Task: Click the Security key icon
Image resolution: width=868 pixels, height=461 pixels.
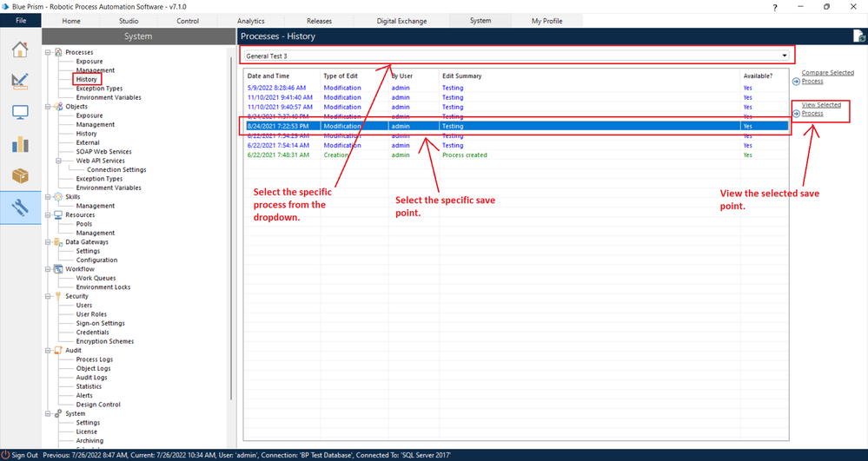Action: (x=58, y=296)
